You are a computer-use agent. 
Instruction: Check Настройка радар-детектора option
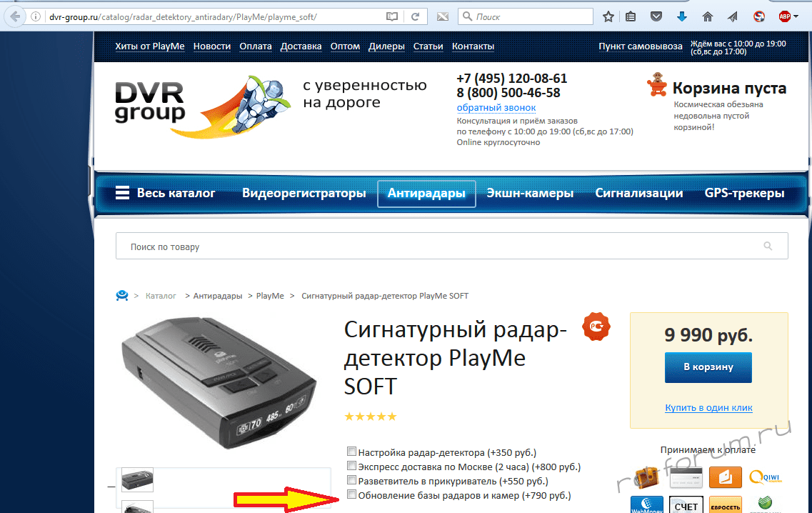[x=351, y=452]
